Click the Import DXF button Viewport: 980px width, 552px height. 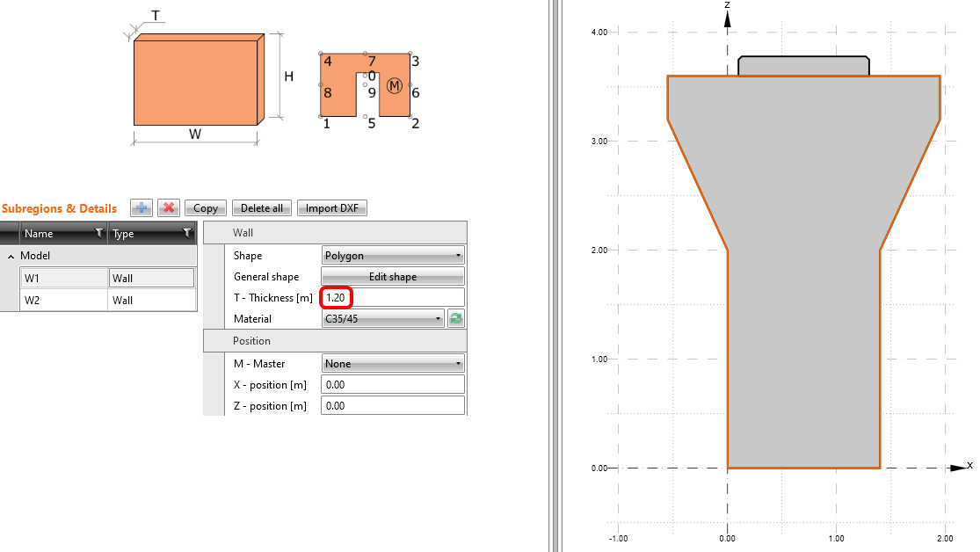click(x=331, y=207)
